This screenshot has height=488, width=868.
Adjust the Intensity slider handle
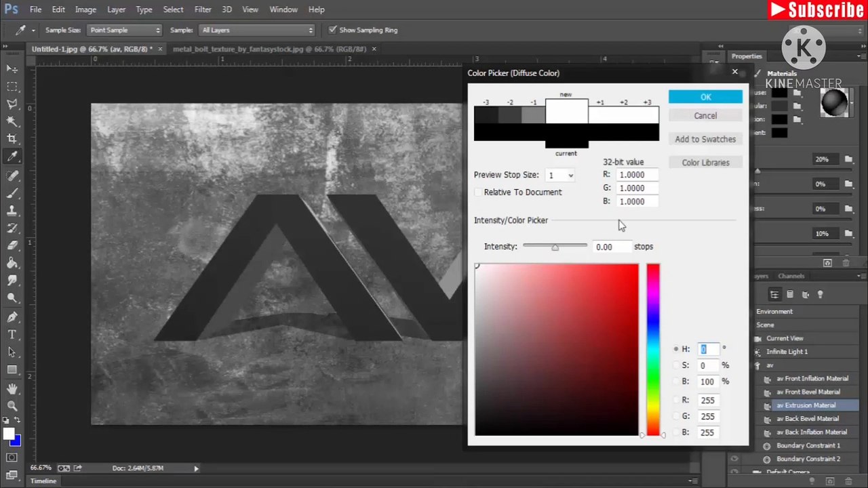[x=555, y=248]
